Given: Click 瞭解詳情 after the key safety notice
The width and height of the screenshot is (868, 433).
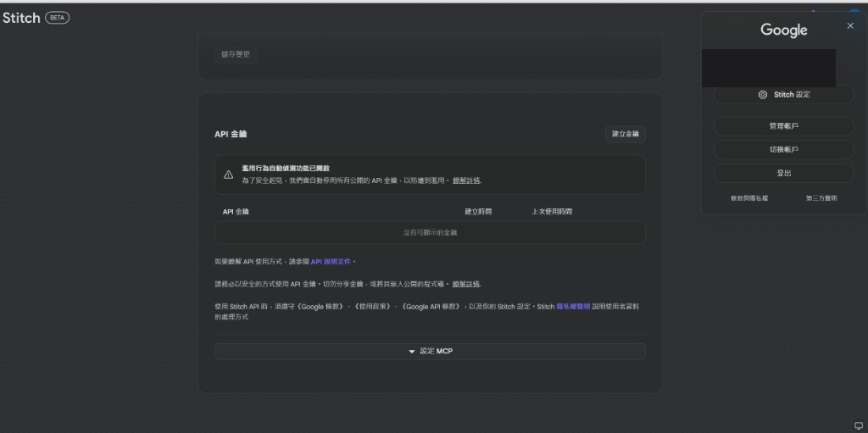Looking at the screenshot, I should pyautogui.click(x=466, y=284).
